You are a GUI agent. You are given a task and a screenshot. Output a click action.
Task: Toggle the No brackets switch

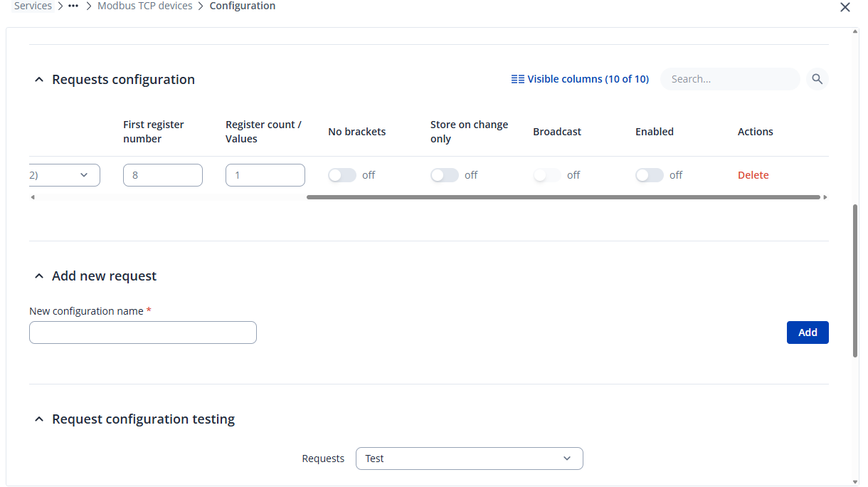[342, 175]
